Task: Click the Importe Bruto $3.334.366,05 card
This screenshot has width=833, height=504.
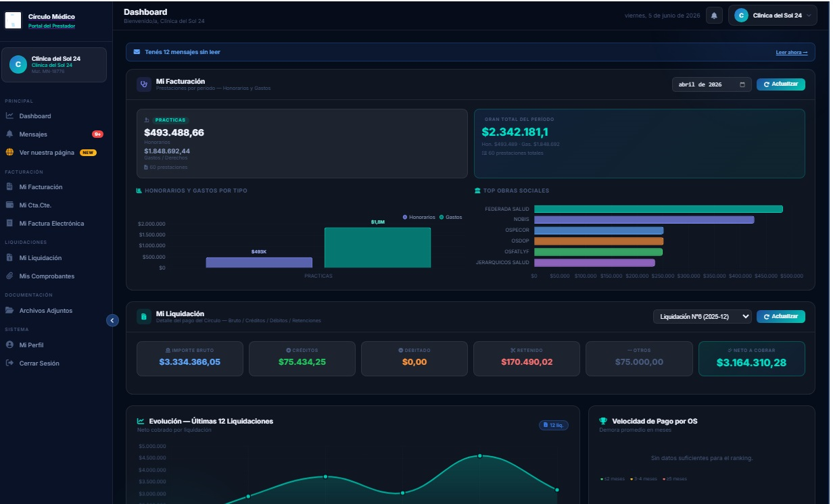Action: (189, 358)
